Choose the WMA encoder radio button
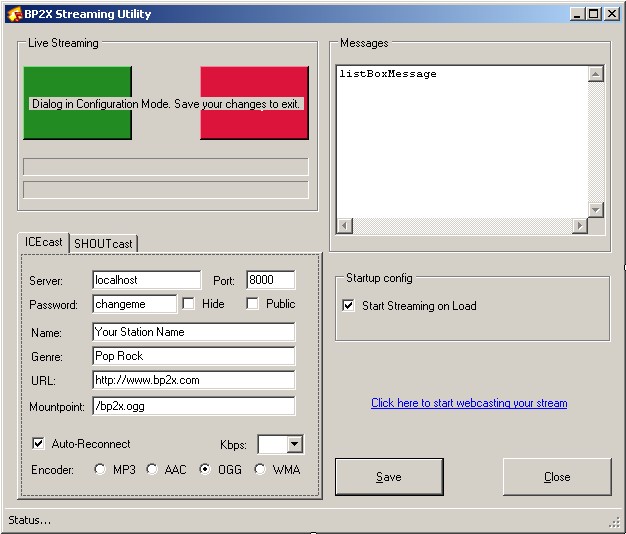Viewport: 626px width, 534px height. [260, 469]
